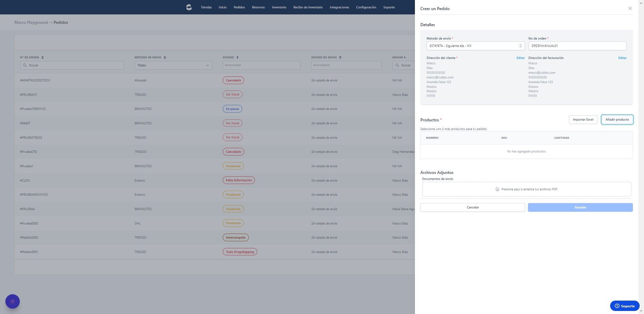Open Soporte in top navigation
The width and height of the screenshot is (644, 314).
pos(389,7)
